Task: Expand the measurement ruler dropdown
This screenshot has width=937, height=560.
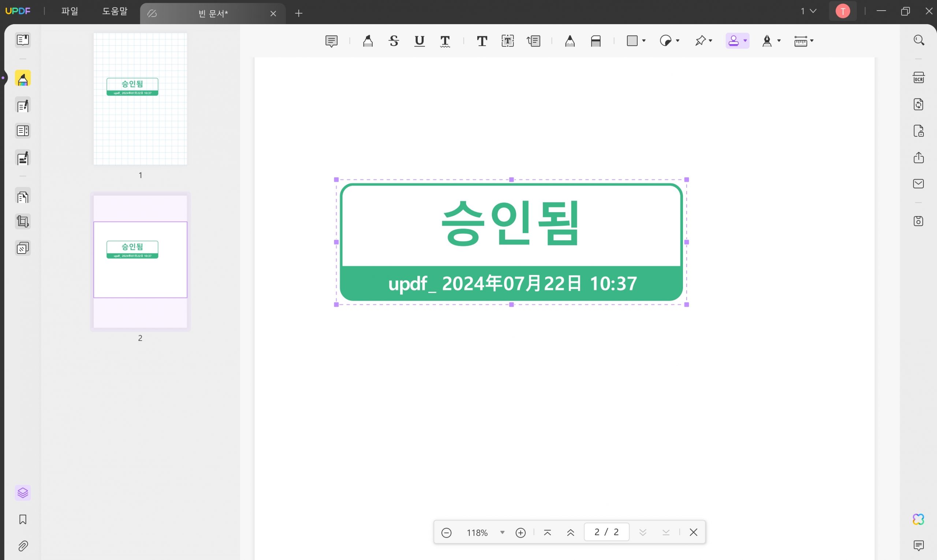Action: [812, 41]
